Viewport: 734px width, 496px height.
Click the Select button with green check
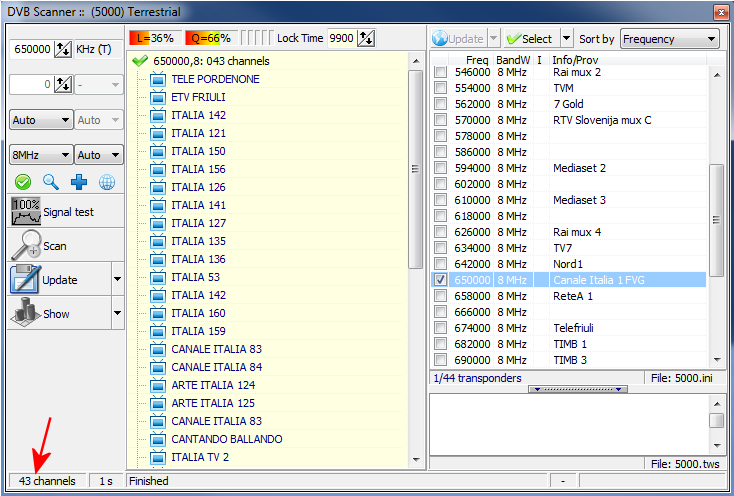pos(531,39)
